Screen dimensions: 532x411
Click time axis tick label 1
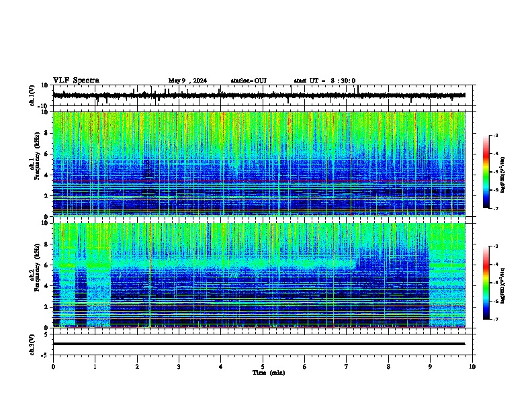pyautogui.click(x=95, y=367)
